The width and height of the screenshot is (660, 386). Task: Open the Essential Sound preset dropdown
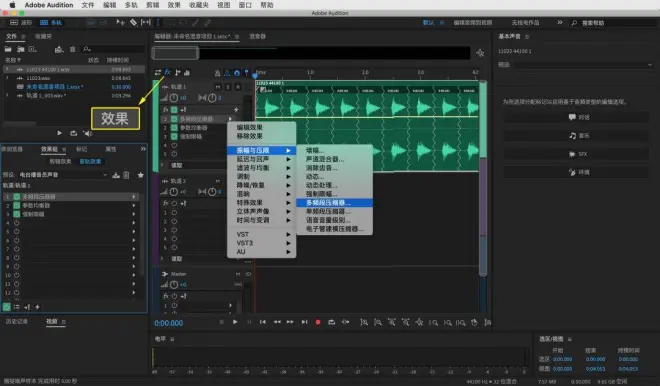click(x=583, y=65)
